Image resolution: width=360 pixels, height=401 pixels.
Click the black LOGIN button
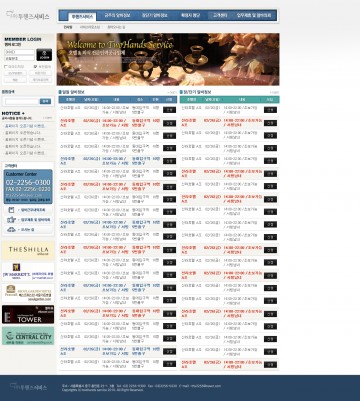tap(44, 55)
